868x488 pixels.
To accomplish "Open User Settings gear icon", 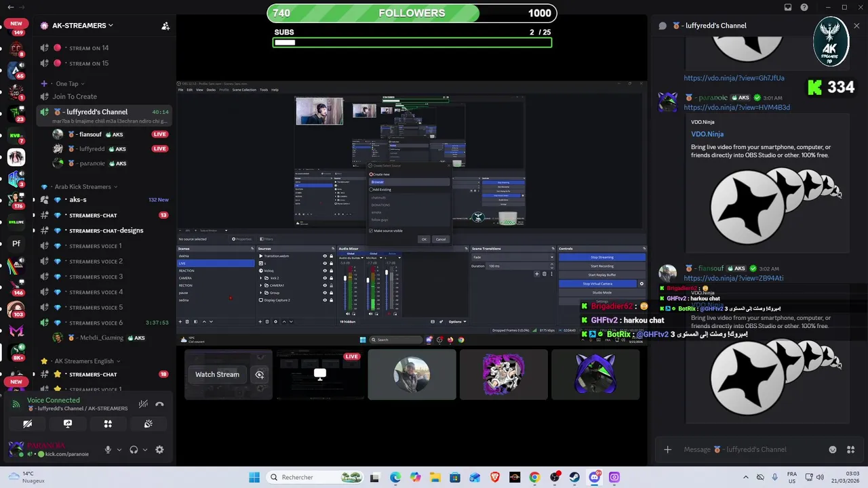I will click(159, 449).
